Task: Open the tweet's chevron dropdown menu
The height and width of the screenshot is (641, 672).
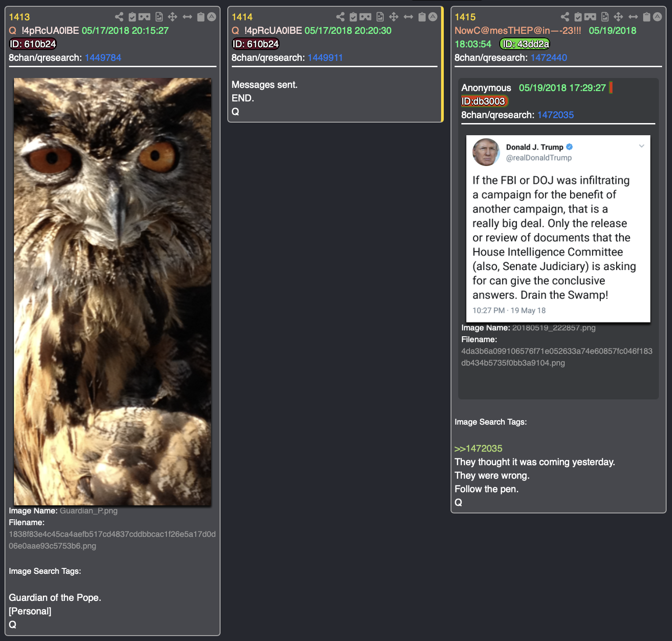Action: 641,146
